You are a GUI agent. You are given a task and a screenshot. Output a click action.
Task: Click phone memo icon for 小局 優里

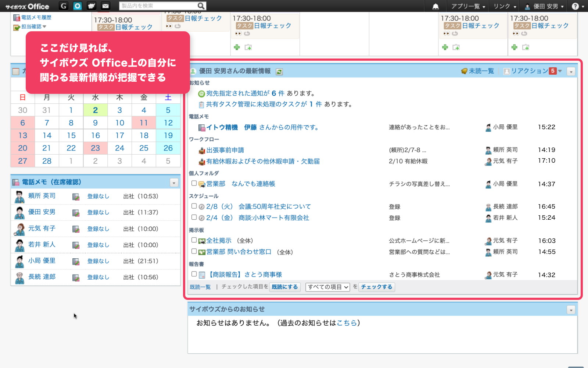[x=76, y=262]
